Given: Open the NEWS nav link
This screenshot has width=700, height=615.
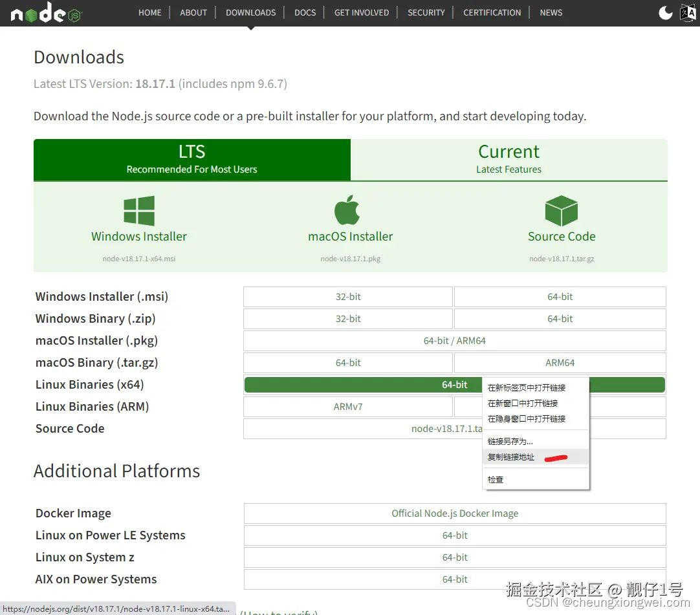Looking at the screenshot, I should (551, 12).
